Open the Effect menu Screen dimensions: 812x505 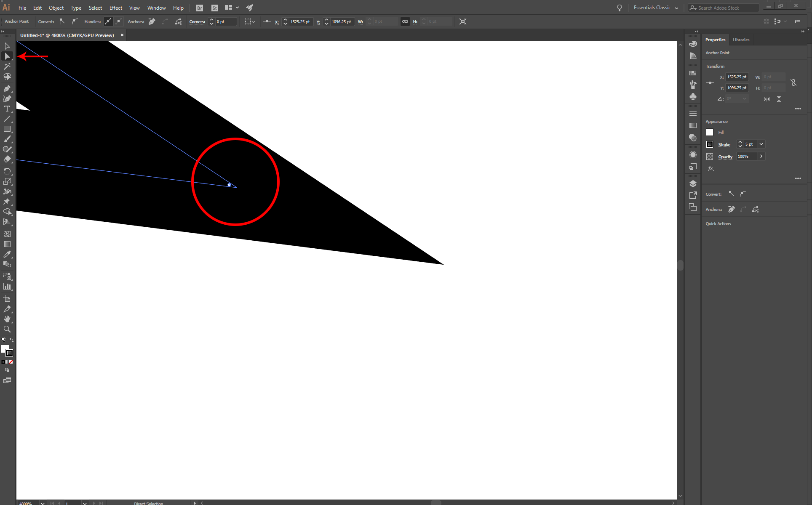(x=115, y=8)
